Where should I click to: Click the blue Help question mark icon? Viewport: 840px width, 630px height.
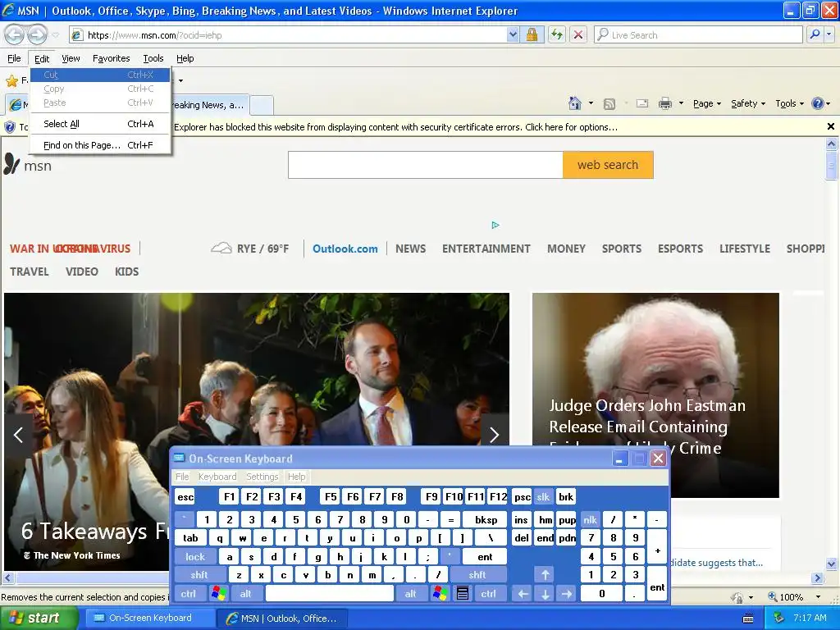coord(818,103)
